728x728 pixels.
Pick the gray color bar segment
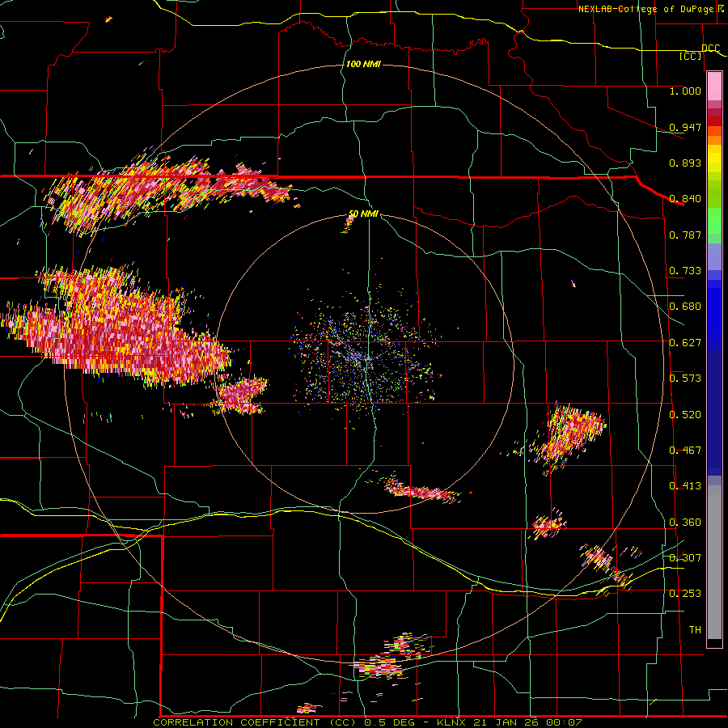click(x=714, y=562)
